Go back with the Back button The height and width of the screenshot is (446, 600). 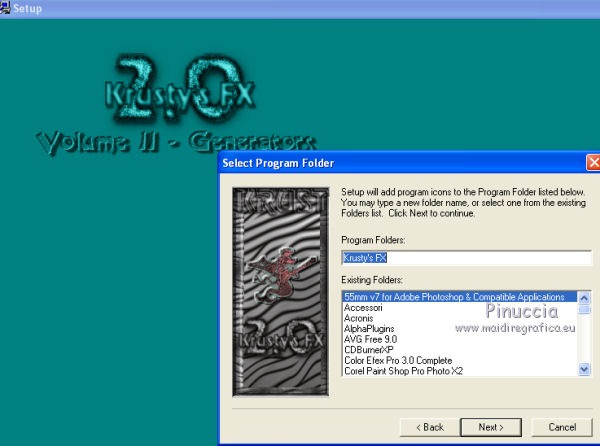pyautogui.click(x=430, y=427)
